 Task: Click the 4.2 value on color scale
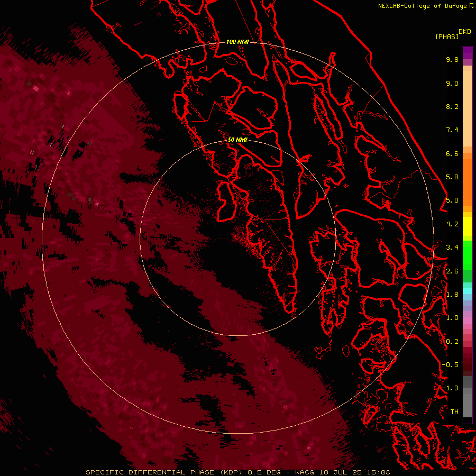(452, 224)
